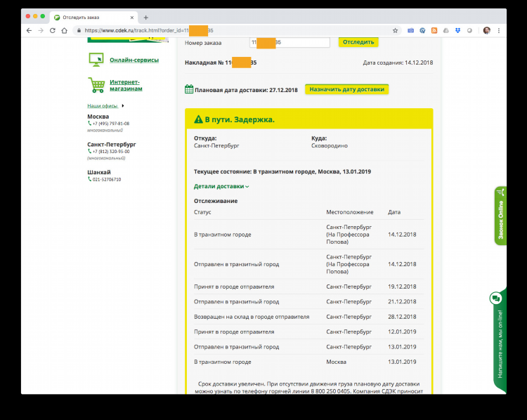Select the Возвращен на склад status row
The height and width of the screenshot is (420, 527).
click(x=308, y=317)
